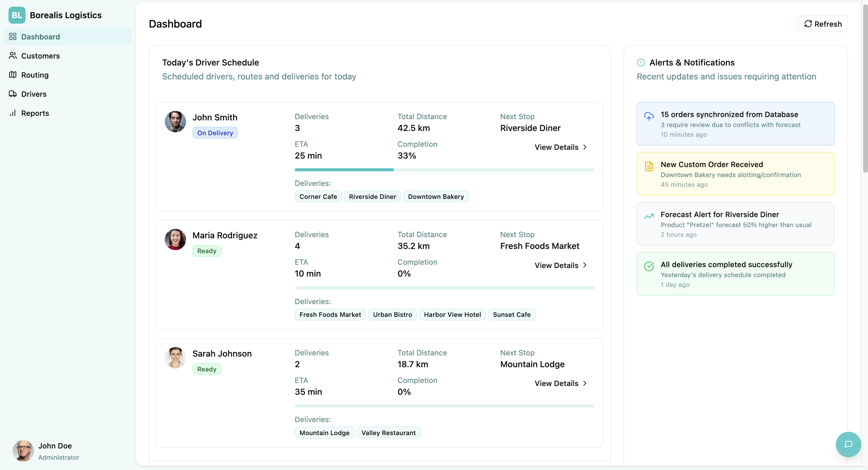Open the Reports section
This screenshot has height=470, width=868.
68,113
